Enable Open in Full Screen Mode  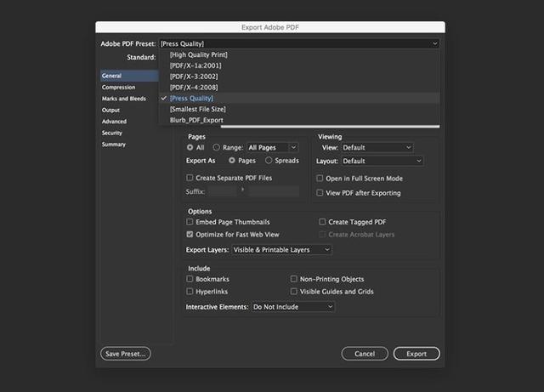320,179
